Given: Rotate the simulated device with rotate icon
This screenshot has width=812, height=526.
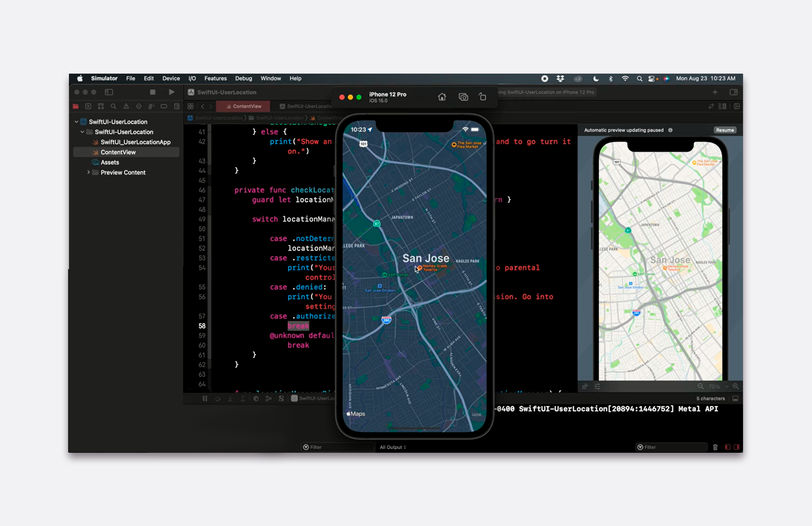Looking at the screenshot, I should [482, 97].
